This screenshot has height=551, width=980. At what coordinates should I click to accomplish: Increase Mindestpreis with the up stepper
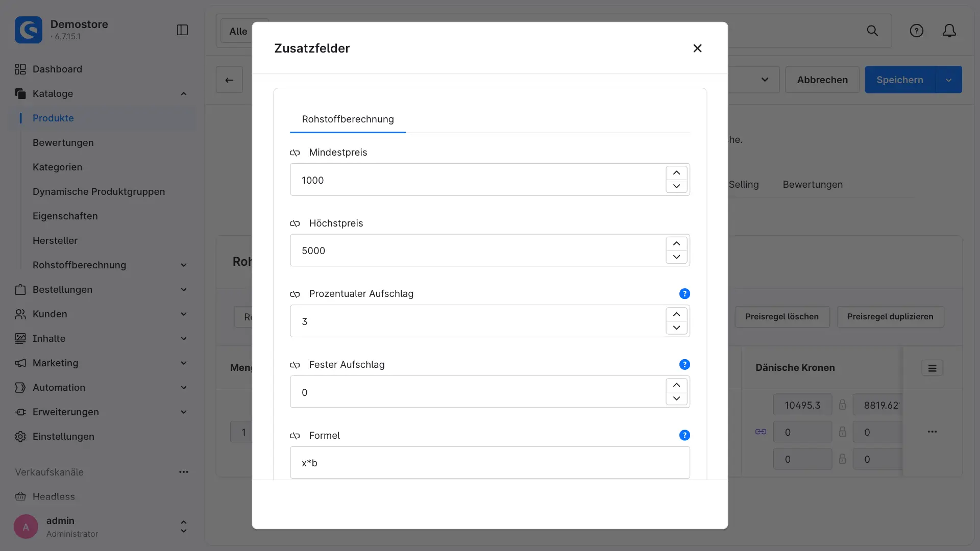(x=676, y=173)
